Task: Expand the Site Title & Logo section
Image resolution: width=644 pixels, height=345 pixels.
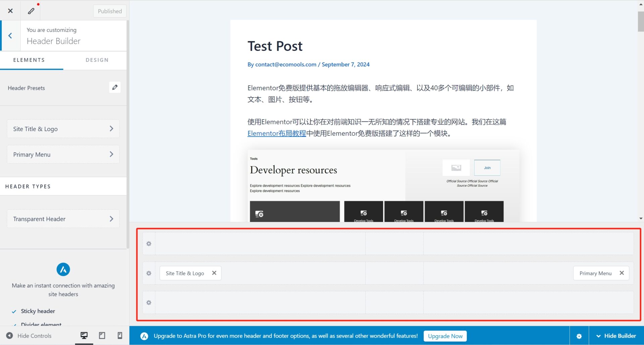Action: (x=63, y=129)
